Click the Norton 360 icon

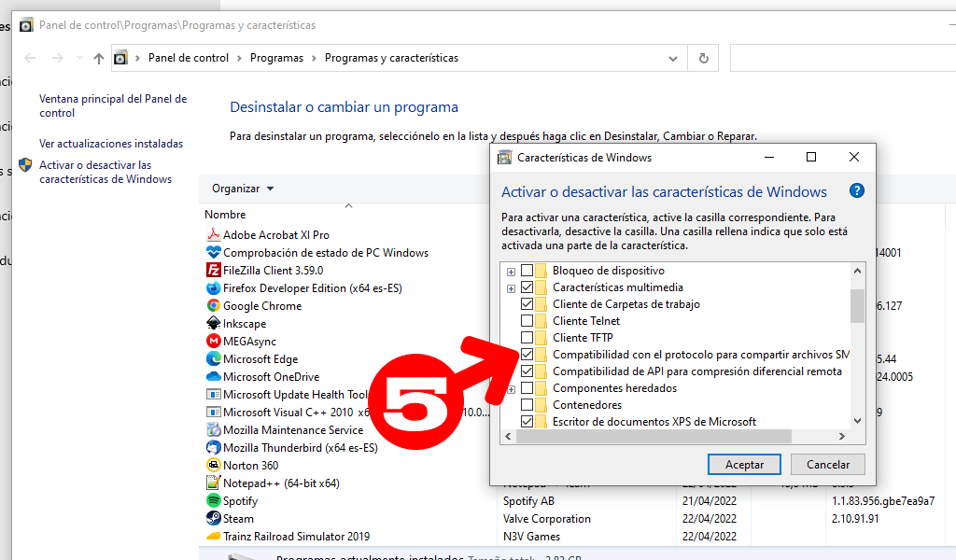(213, 465)
